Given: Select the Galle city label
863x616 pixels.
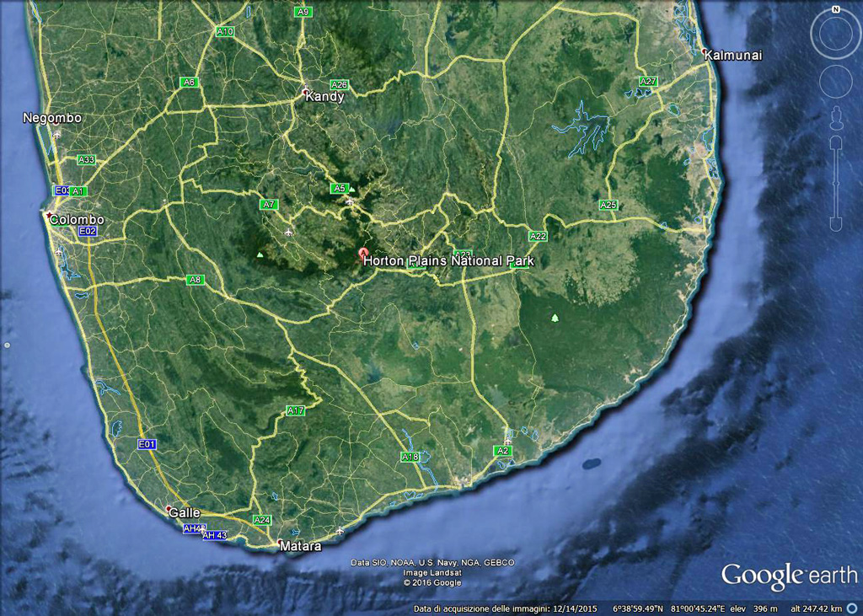Looking at the screenshot, I should click(x=185, y=512).
